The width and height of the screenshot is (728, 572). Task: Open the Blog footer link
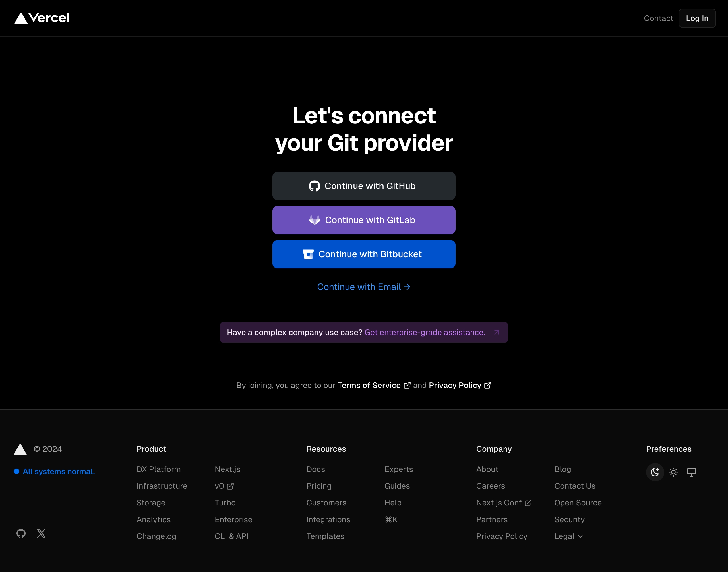(x=562, y=469)
